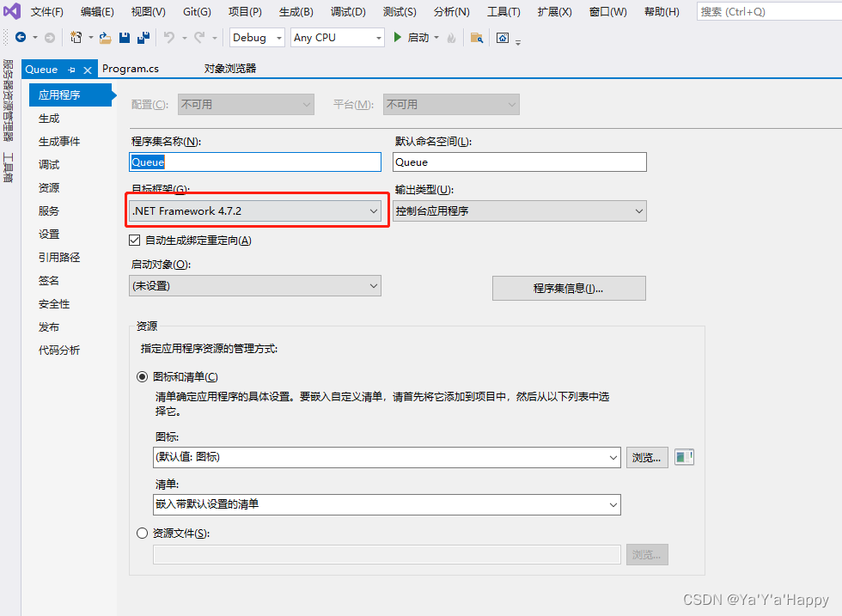Open the Git(G) menu
Image resolution: width=842 pixels, height=616 pixels.
[x=197, y=12]
